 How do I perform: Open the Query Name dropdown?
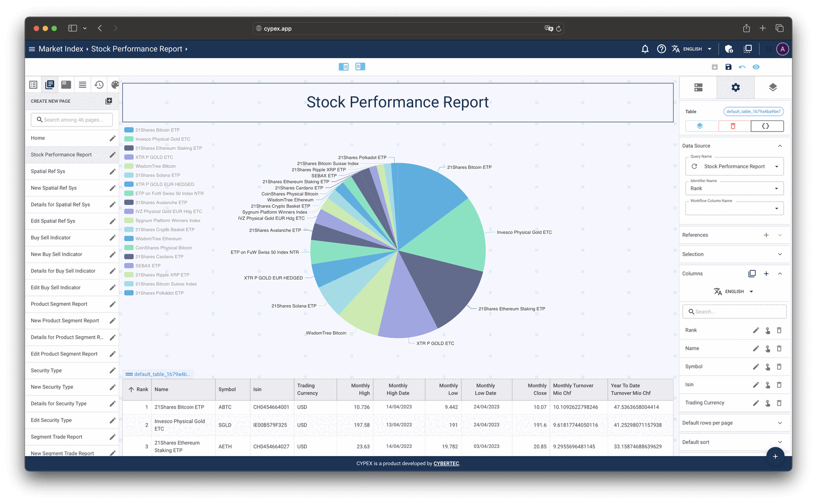coord(734,166)
